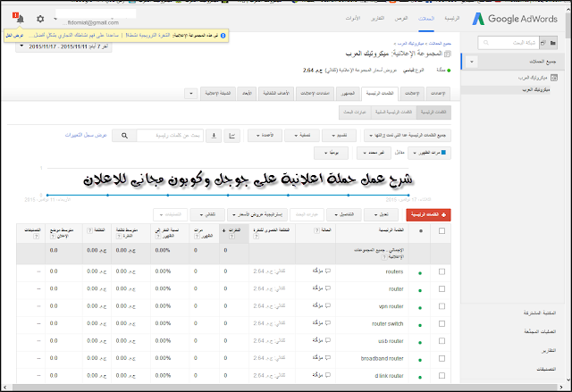Check the box for keyword usb router
Screen dimensions: 572x392
click(x=442, y=341)
